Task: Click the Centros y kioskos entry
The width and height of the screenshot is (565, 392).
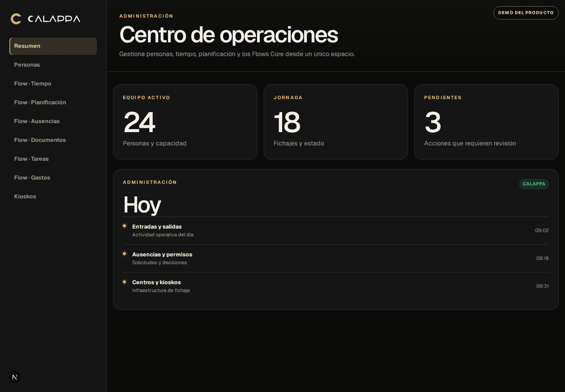Action: (x=336, y=286)
